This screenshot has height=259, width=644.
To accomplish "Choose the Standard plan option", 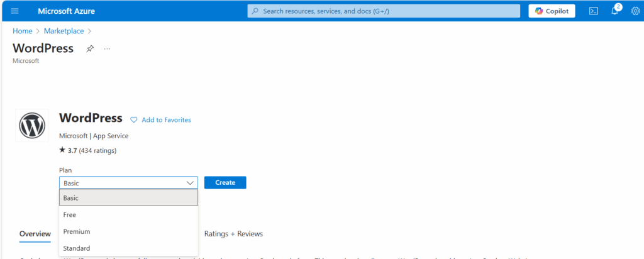I will 128,248.
